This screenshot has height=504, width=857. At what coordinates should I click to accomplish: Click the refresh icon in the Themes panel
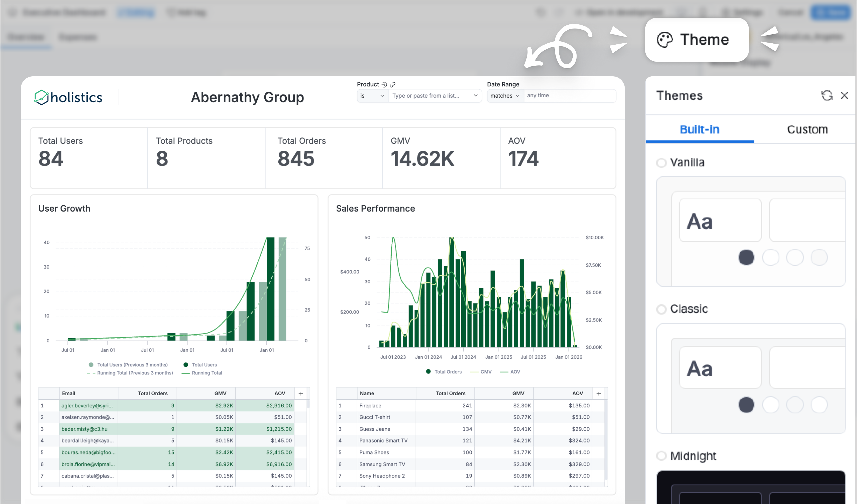827,96
